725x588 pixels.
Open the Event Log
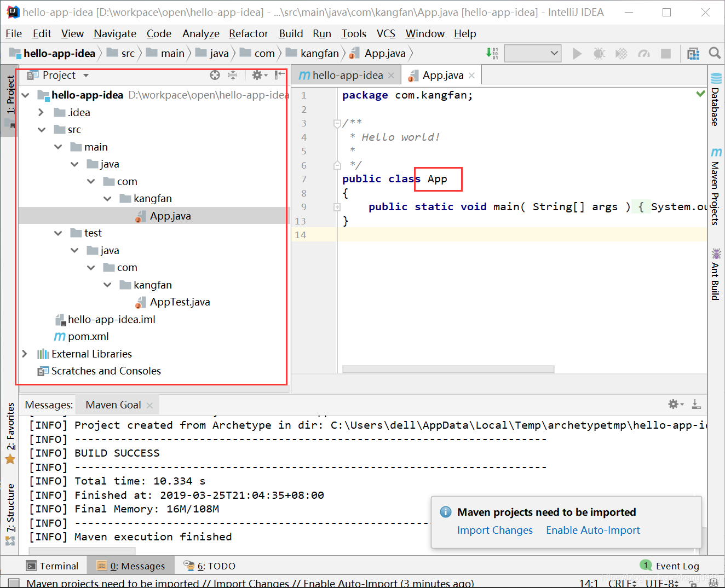(670, 566)
